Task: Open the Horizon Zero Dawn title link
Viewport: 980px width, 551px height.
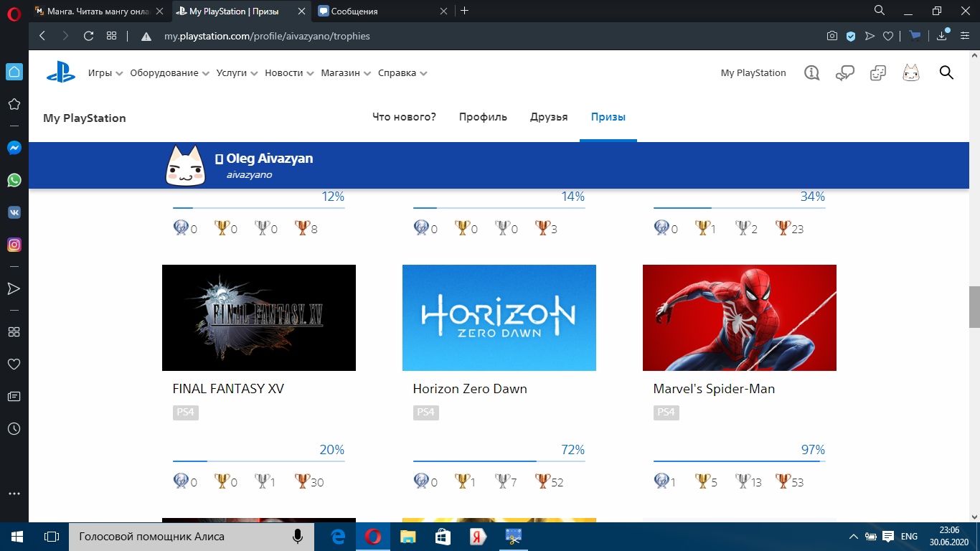Action: [x=470, y=389]
